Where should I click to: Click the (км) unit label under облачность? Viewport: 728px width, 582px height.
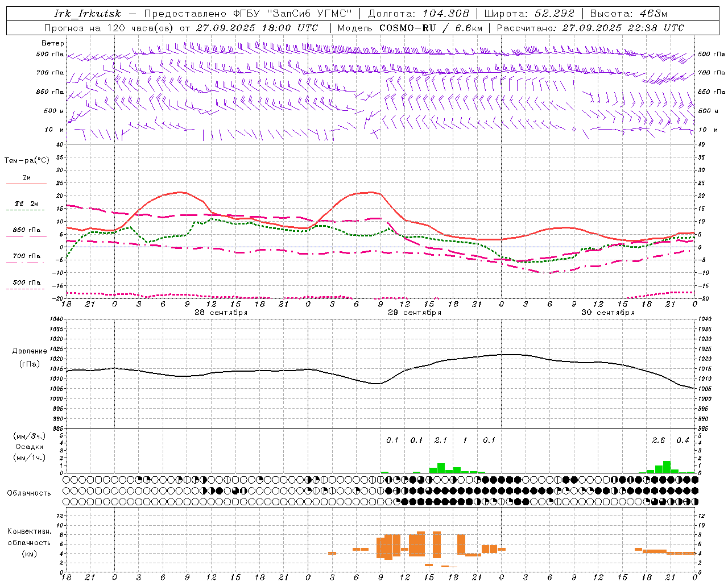[30, 553]
